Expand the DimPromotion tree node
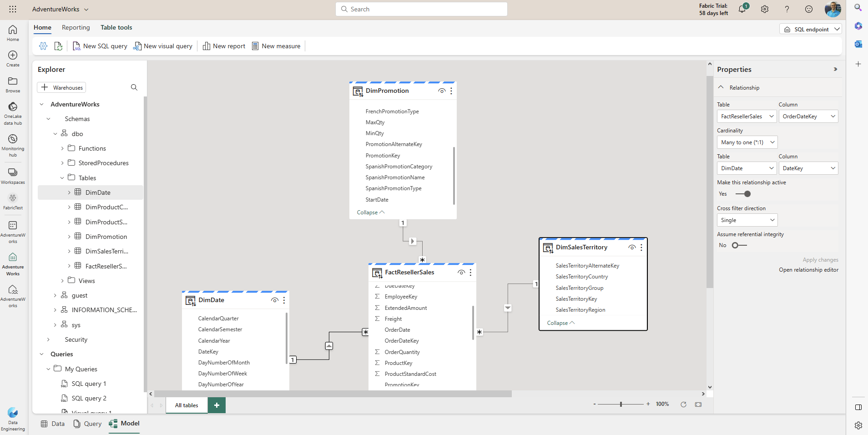 (69, 237)
